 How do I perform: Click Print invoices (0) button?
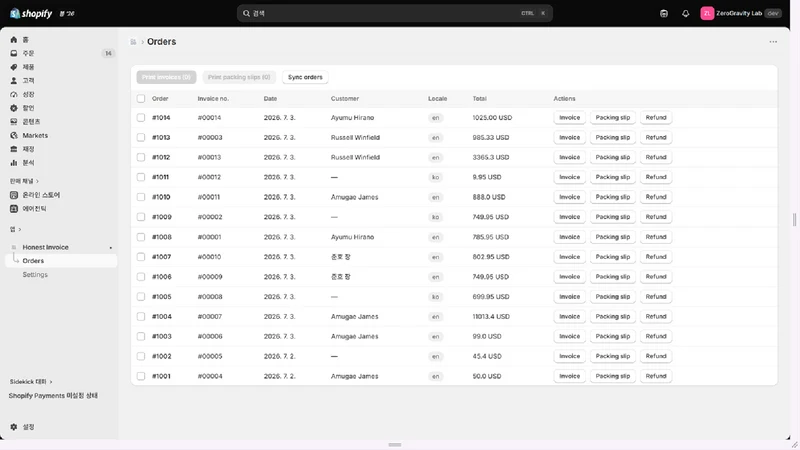click(x=166, y=77)
